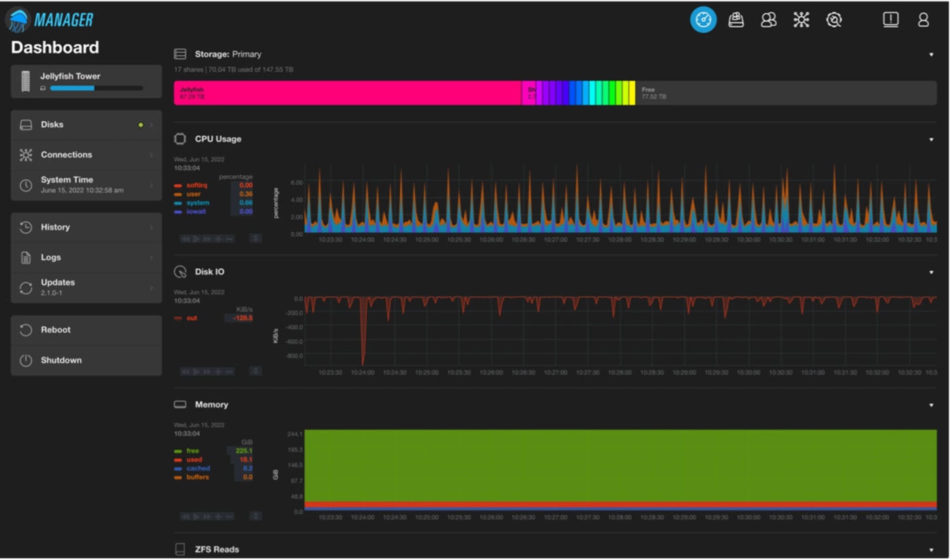Image resolution: width=951 pixels, height=560 pixels.
Task: Toggle the out series in Disk IO legend
Action: 192,318
